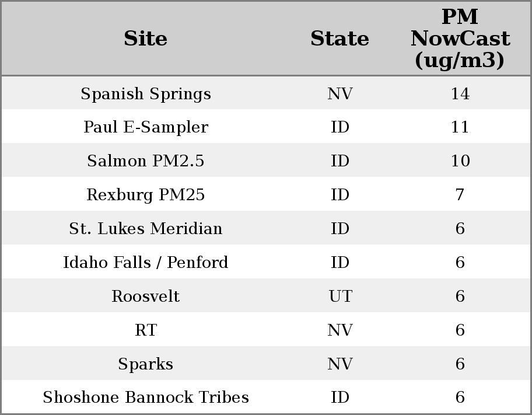The image size is (532, 415).
Task: Select the Spanish Springs site cell
Action: click(x=145, y=94)
